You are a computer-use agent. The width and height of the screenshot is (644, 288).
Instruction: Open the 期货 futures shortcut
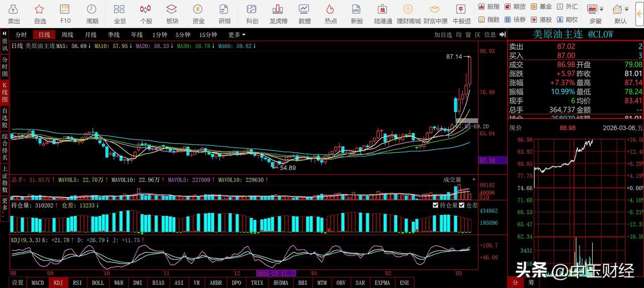point(515,7)
